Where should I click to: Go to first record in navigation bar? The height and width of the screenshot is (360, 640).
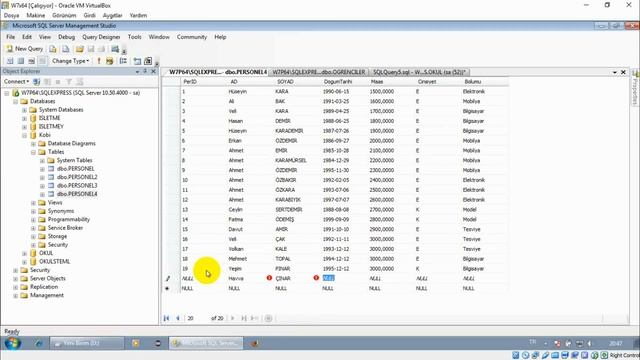[x=166, y=318]
